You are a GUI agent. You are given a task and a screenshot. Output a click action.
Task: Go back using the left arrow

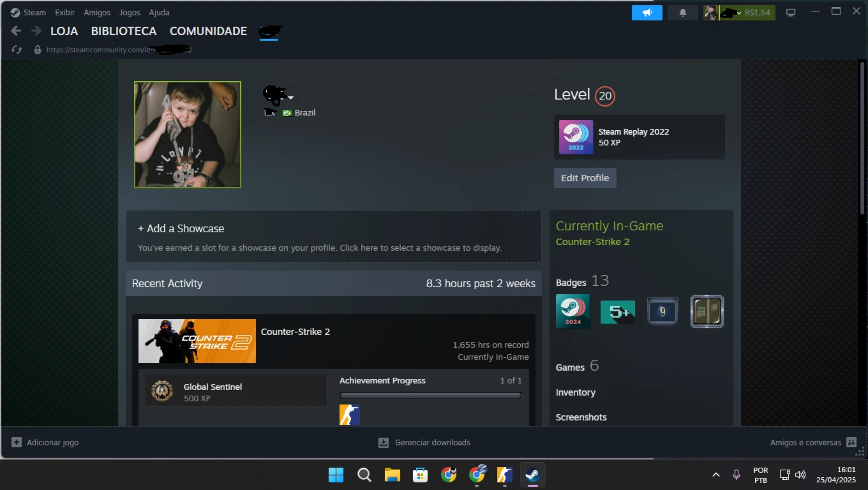17,31
